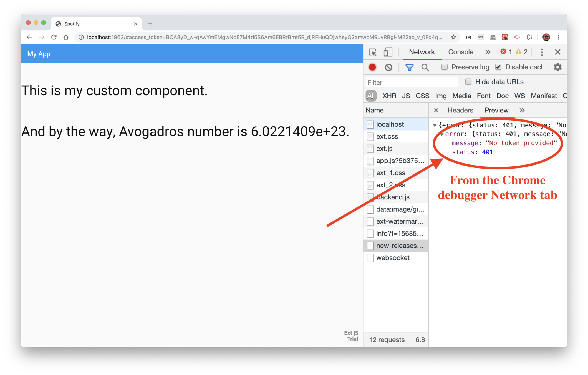Open the Headers tab

tap(460, 110)
